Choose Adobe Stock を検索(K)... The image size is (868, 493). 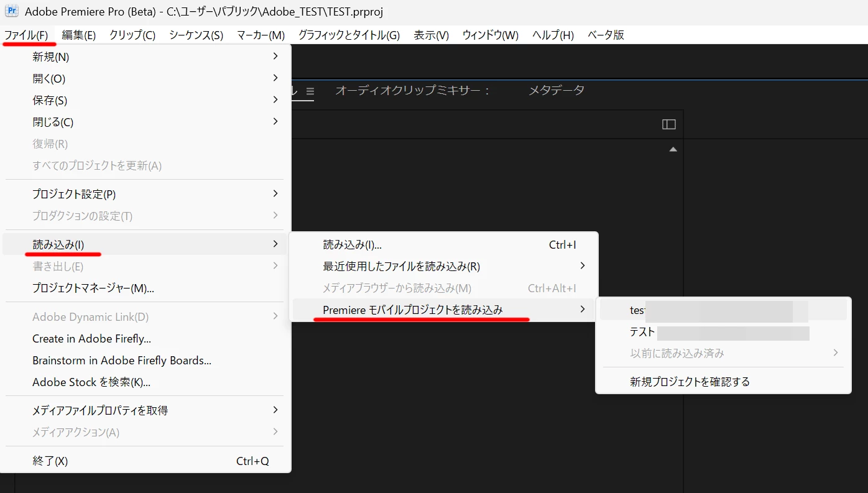click(145, 382)
